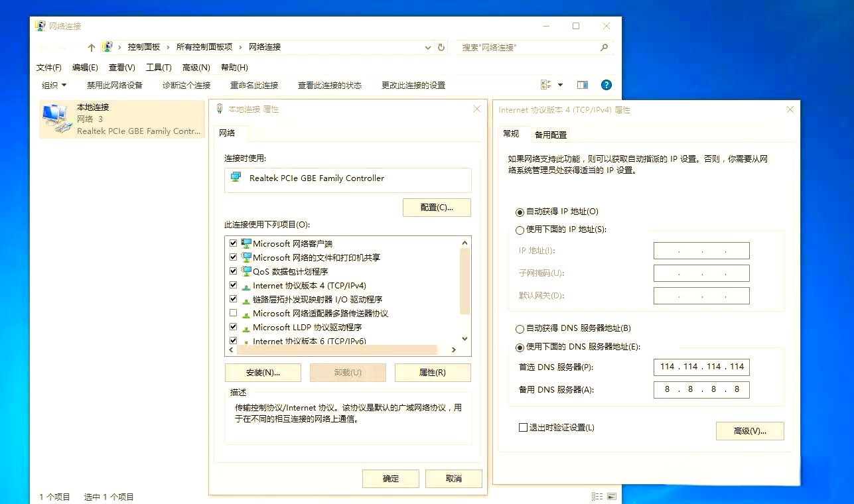Click the 首选 DNS 服务器 input field
Screen dimensions: 854x504
701,367
